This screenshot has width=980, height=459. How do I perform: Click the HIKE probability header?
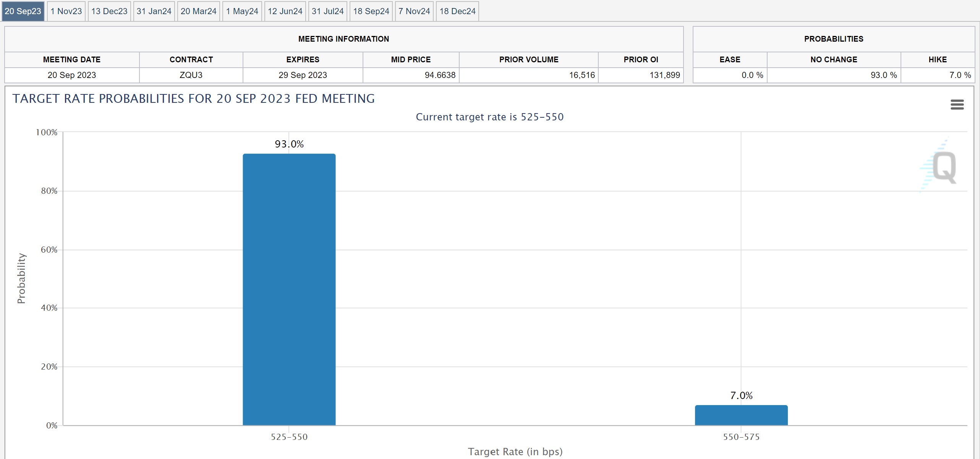click(938, 60)
